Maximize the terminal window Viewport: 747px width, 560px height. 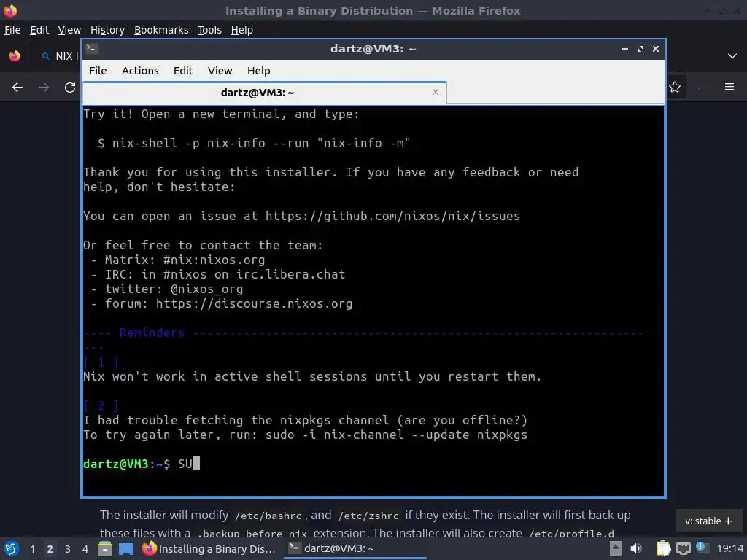[640, 49]
